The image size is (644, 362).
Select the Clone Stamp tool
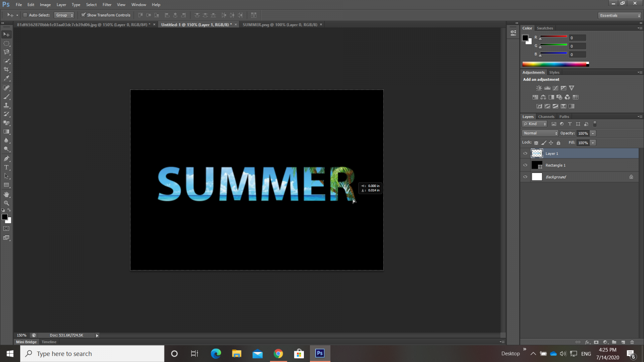(6, 105)
